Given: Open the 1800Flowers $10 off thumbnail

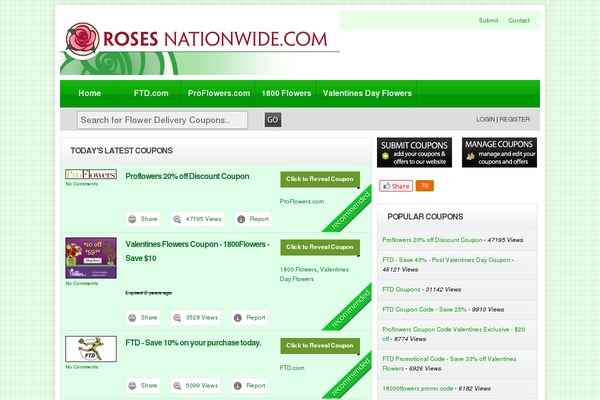Looking at the screenshot, I should 91,258.
